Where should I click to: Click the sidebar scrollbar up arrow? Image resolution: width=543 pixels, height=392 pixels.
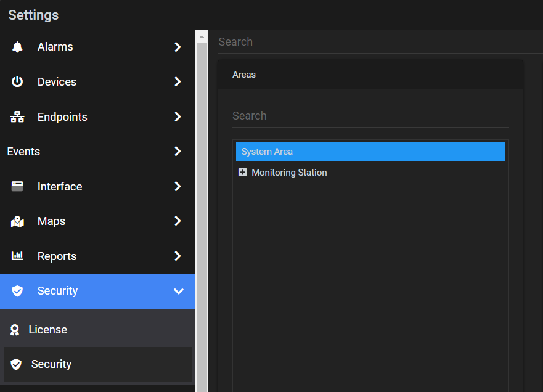coord(202,37)
